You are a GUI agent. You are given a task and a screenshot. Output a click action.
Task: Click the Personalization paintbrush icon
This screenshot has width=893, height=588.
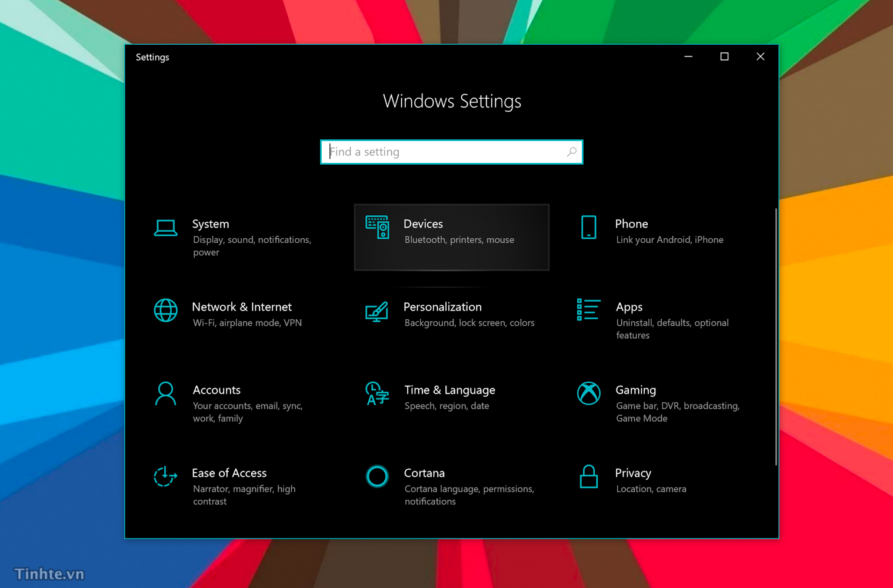[377, 311]
